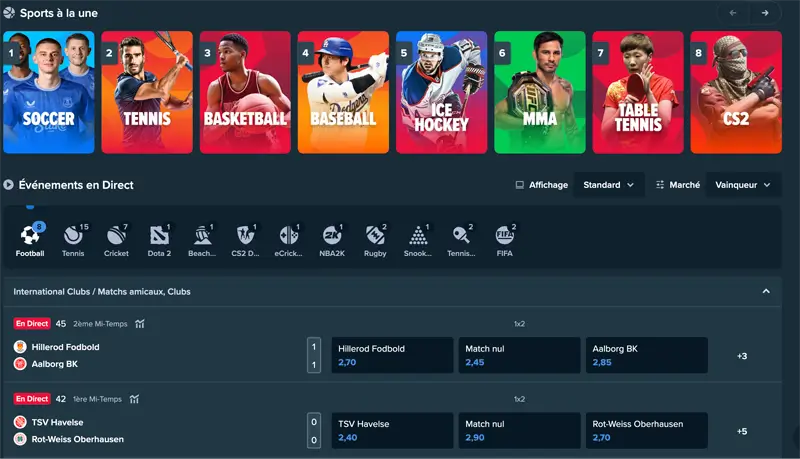Image resolution: width=800 pixels, height=459 pixels.
Task: Open the Tennis featured card
Action: 147,92
